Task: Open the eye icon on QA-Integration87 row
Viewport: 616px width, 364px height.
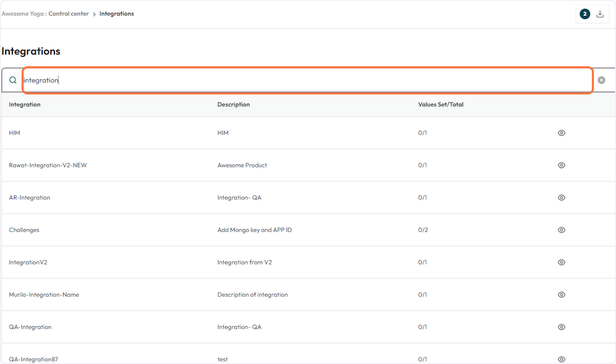Action: (x=561, y=359)
